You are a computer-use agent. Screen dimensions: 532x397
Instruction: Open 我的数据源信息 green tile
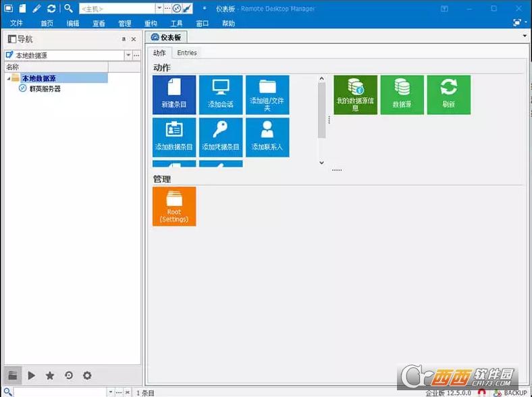pos(356,95)
